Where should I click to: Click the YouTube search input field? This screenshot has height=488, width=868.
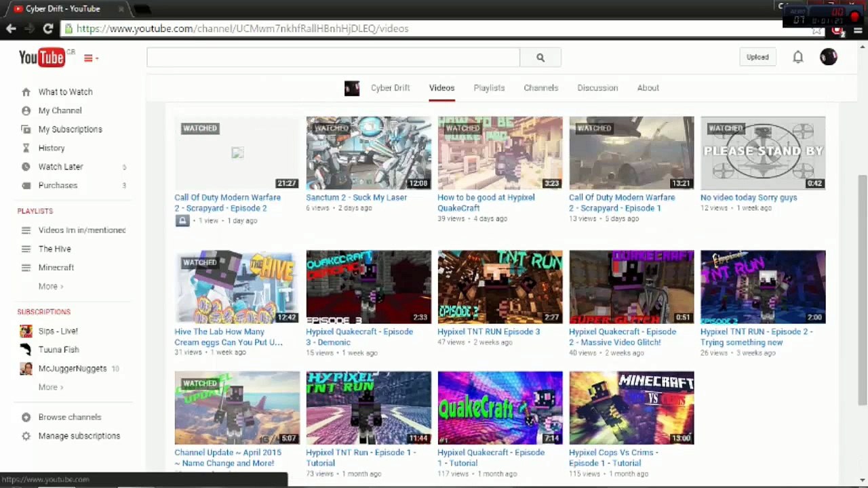click(x=333, y=58)
